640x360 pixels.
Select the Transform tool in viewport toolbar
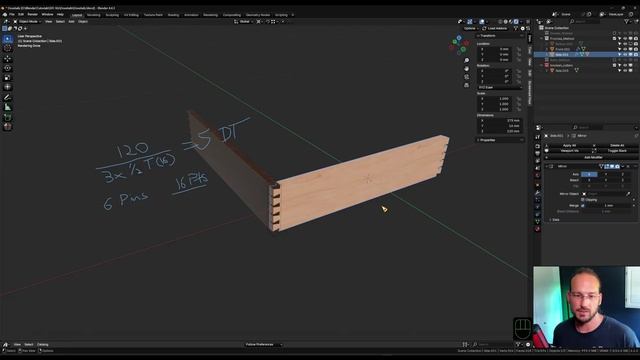[x=7, y=87]
